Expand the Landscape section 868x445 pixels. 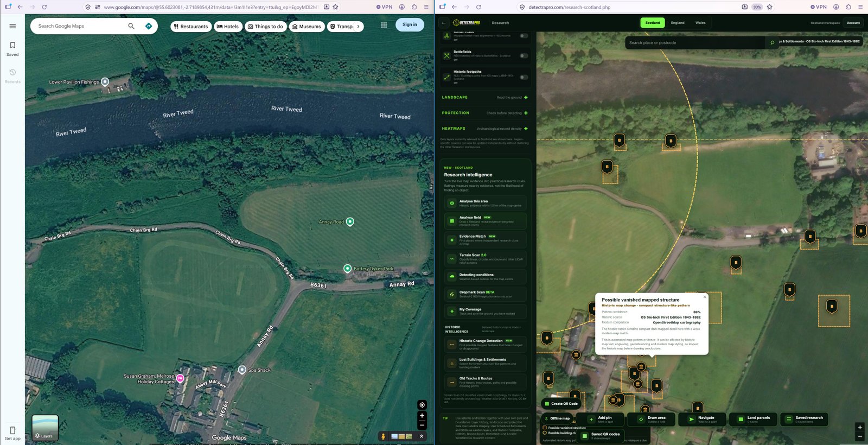(485, 98)
